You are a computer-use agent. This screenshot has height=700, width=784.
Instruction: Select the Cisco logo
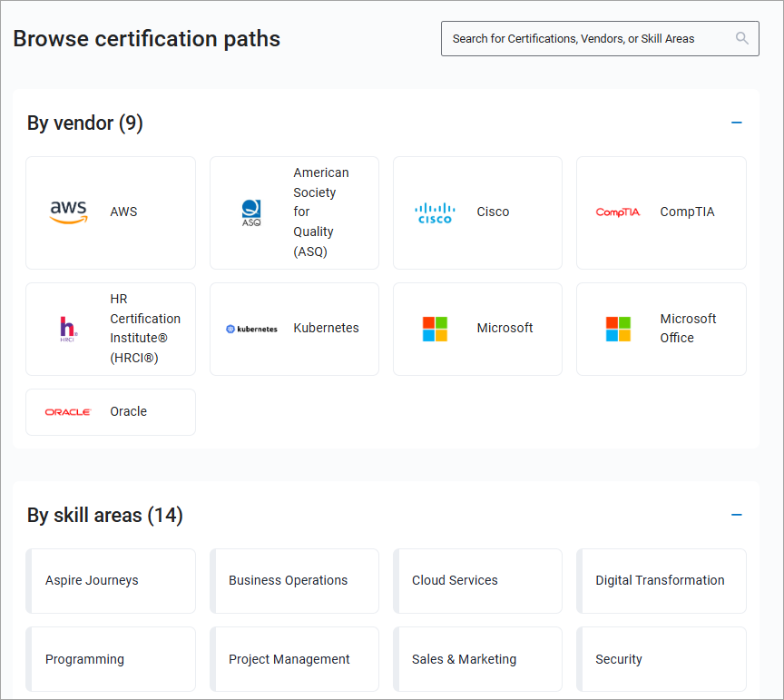(435, 212)
